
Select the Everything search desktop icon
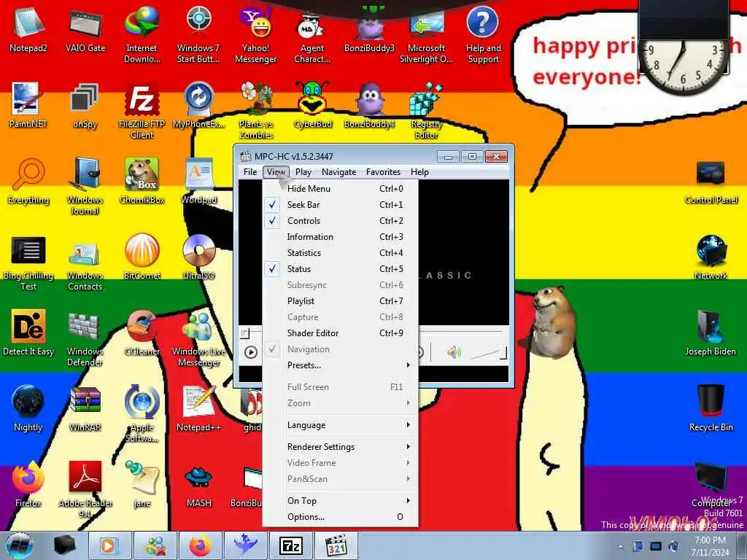click(28, 182)
